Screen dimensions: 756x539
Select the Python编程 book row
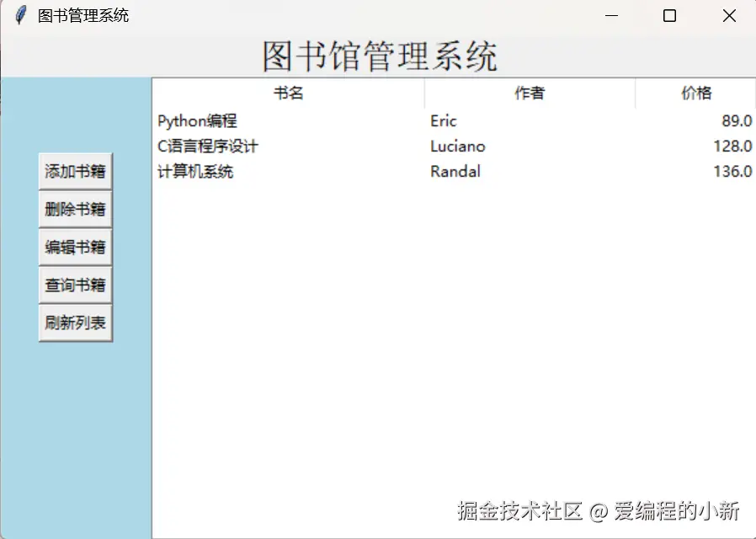pyautogui.click(x=197, y=120)
